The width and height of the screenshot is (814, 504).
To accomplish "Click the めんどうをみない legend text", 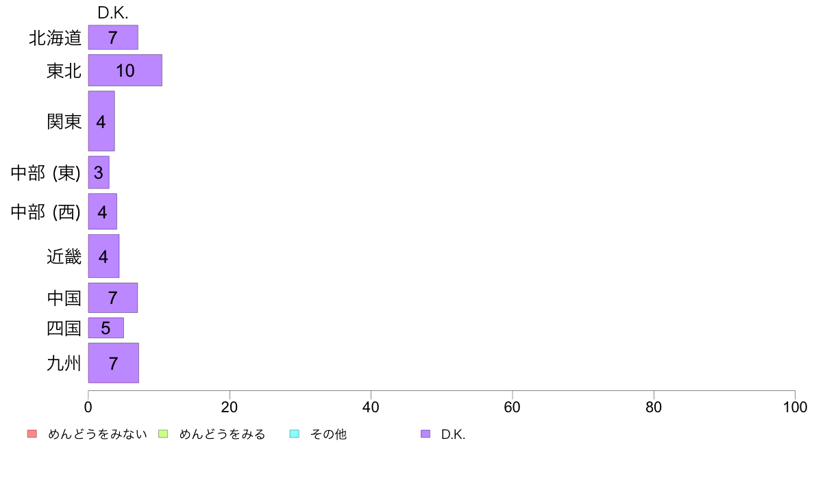I will point(97,434).
